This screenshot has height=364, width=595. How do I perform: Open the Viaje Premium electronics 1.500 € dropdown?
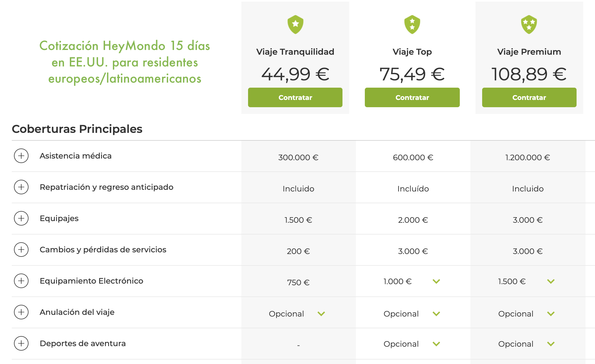[x=551, y=281]
